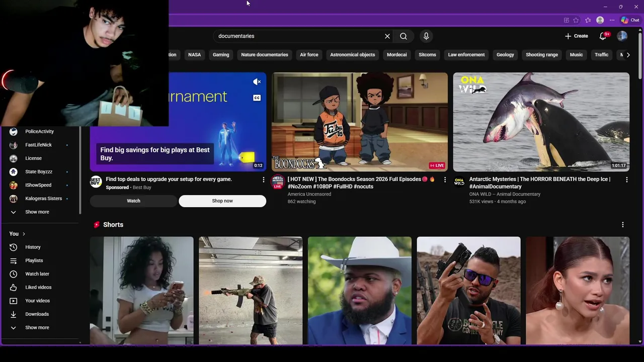This screenshot has width=644, height=362.
Task: Click the ONA WILD channel avatar
Action: [x=459, y=182]
